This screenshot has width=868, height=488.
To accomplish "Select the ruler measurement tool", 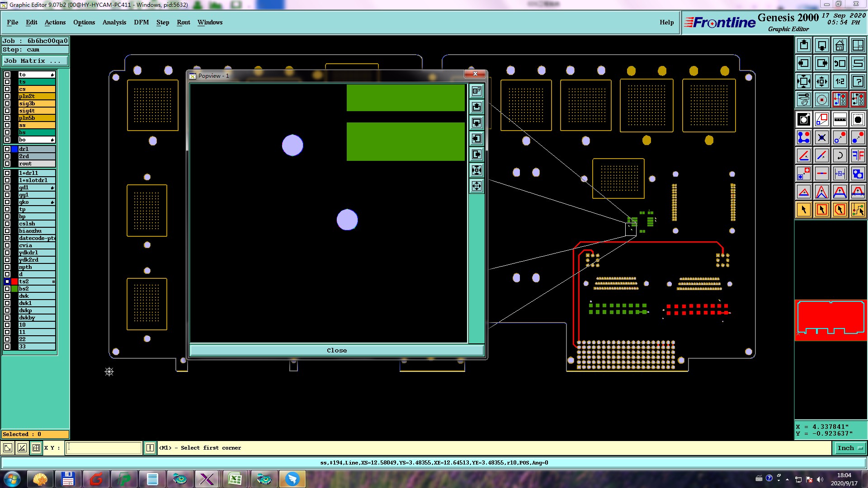I will (840, 119).
